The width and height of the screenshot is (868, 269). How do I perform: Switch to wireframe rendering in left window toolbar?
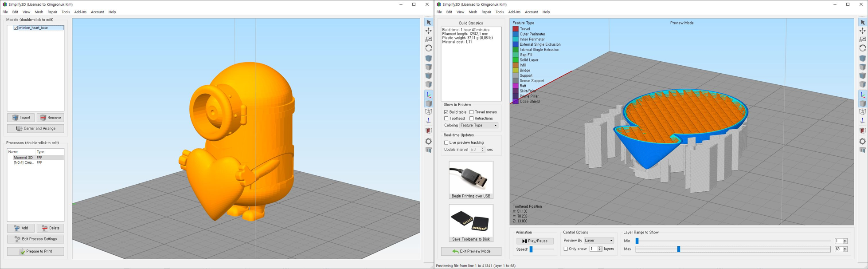428,112
